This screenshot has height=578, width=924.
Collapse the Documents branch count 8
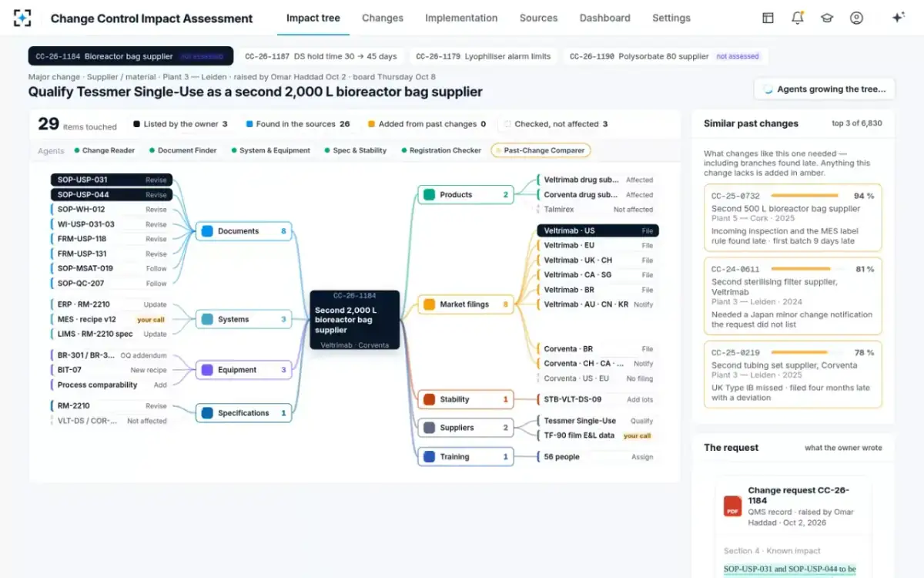coord(283,231)
